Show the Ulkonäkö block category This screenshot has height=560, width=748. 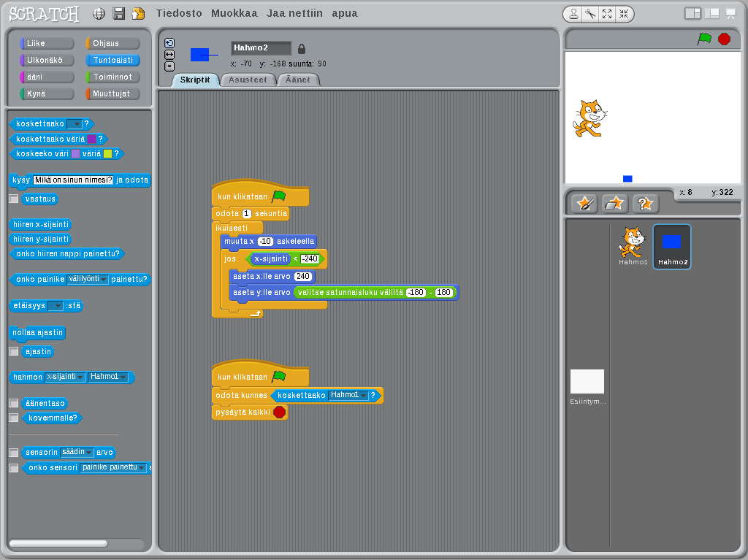pyautogui.click(x=47, y=60)
